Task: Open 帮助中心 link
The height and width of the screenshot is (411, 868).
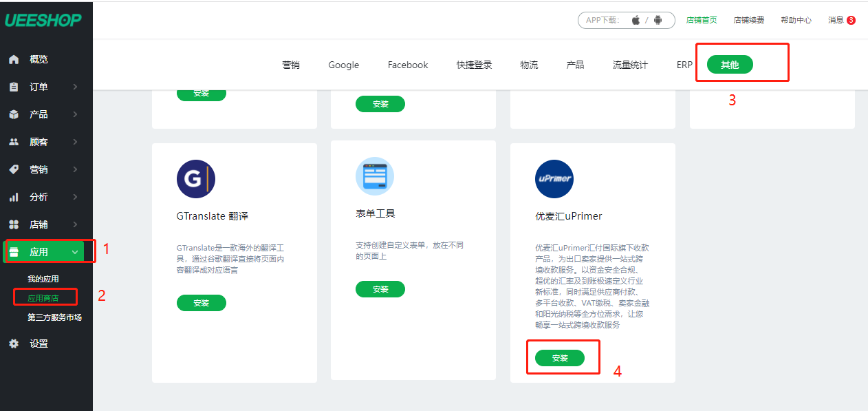Action: (796, 20)
